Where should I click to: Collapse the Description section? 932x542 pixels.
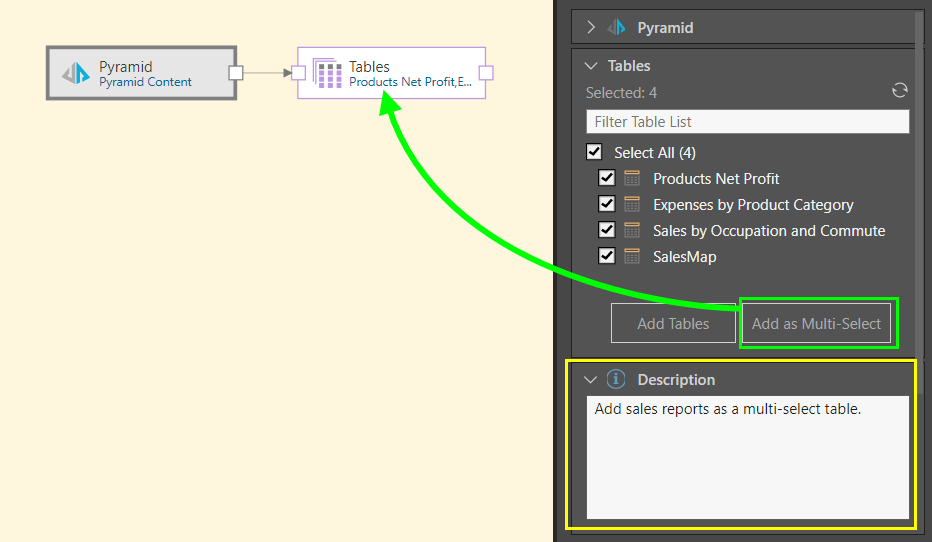[591, 380]
